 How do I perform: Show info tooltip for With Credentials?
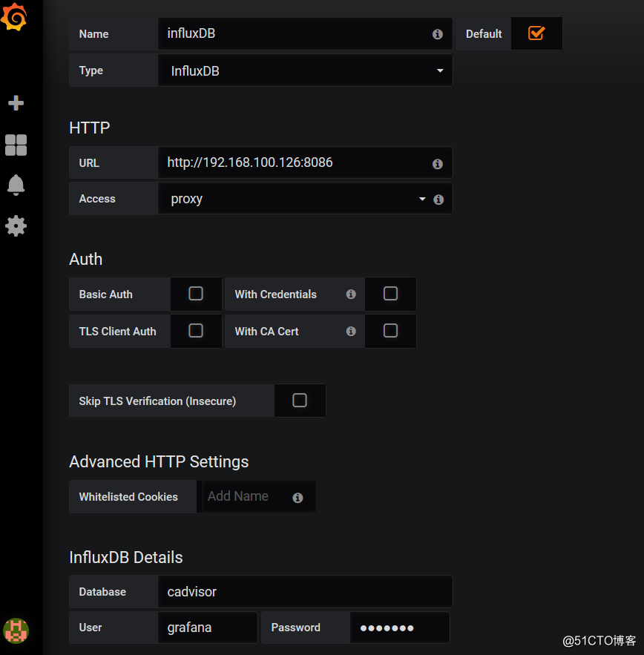click(351, 294)
